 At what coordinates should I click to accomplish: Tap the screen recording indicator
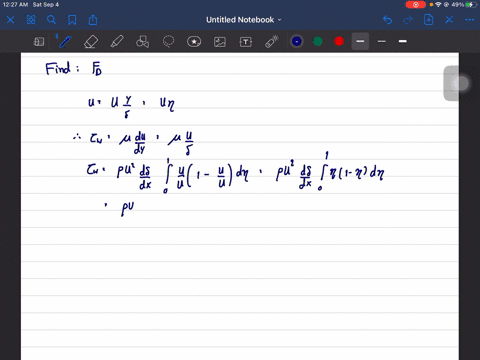point(416,5)
